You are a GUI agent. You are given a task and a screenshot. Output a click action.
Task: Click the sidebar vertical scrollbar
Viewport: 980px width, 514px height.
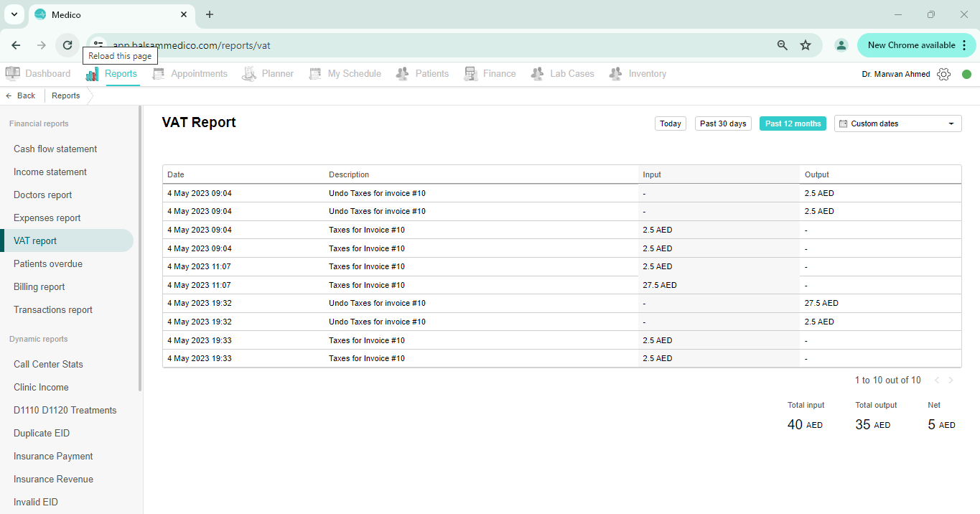tap(140, 248)
